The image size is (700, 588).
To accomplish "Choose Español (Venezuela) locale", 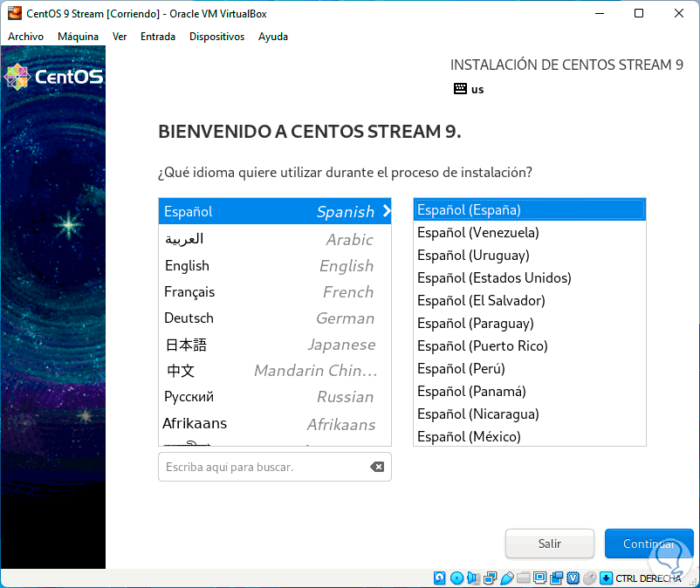I will (530, 232).
